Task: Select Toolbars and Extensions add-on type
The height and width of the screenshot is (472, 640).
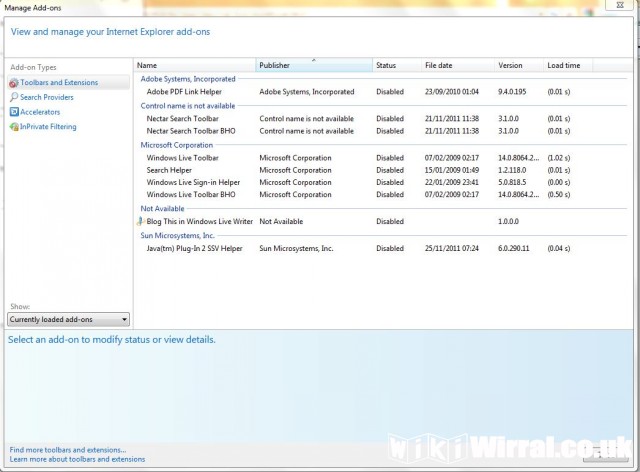Action: coord(68,82)
